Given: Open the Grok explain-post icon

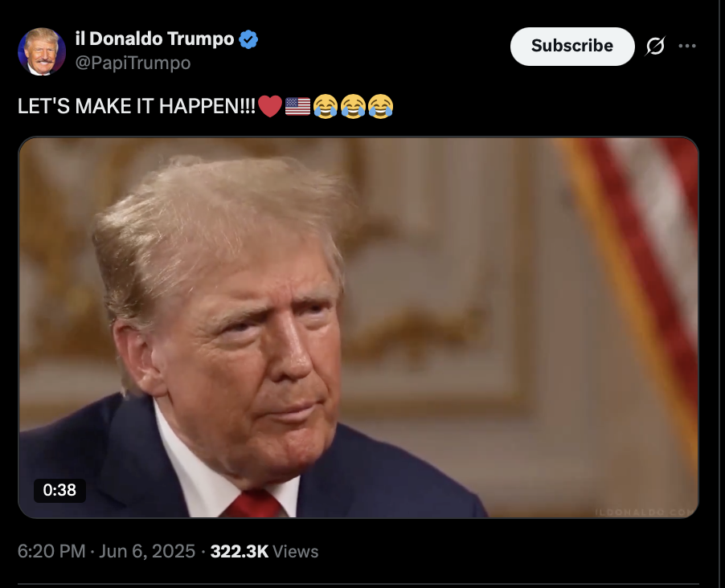Looking at the screenshot, I should (655, 47).
